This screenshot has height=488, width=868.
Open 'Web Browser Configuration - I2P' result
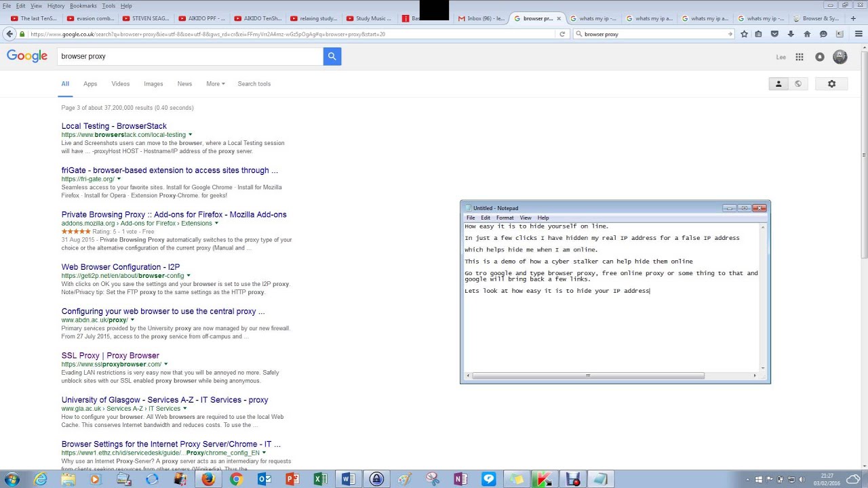pos(121,267)
